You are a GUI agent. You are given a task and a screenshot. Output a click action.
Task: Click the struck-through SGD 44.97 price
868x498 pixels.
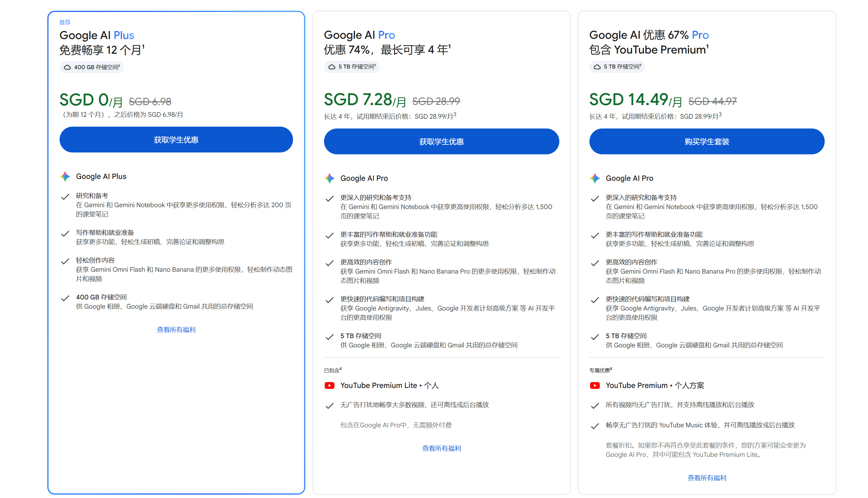click(x=713, y=101)
